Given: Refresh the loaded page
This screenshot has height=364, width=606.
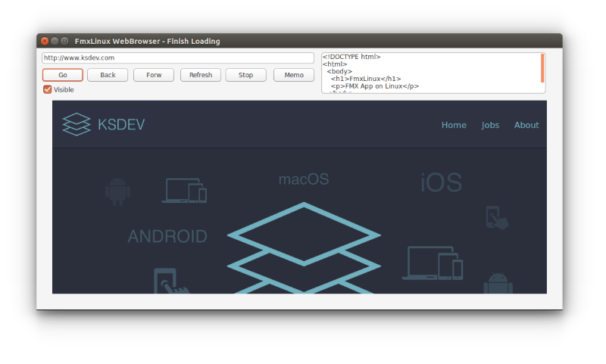Looking at the screenshot, I should (201, 75).
